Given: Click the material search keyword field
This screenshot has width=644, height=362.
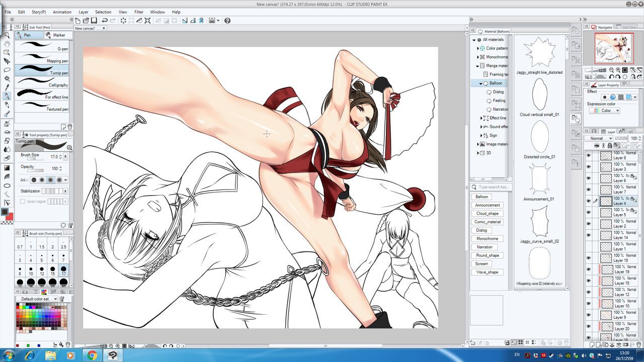Looking at the screenshot, I should (x=491, y=187).
